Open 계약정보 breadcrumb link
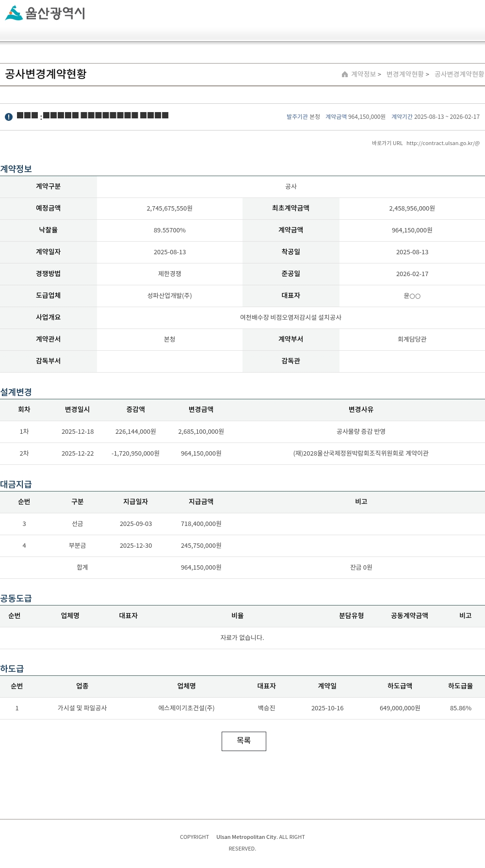This screenshot has width=485, height=868. coord(363,74)
